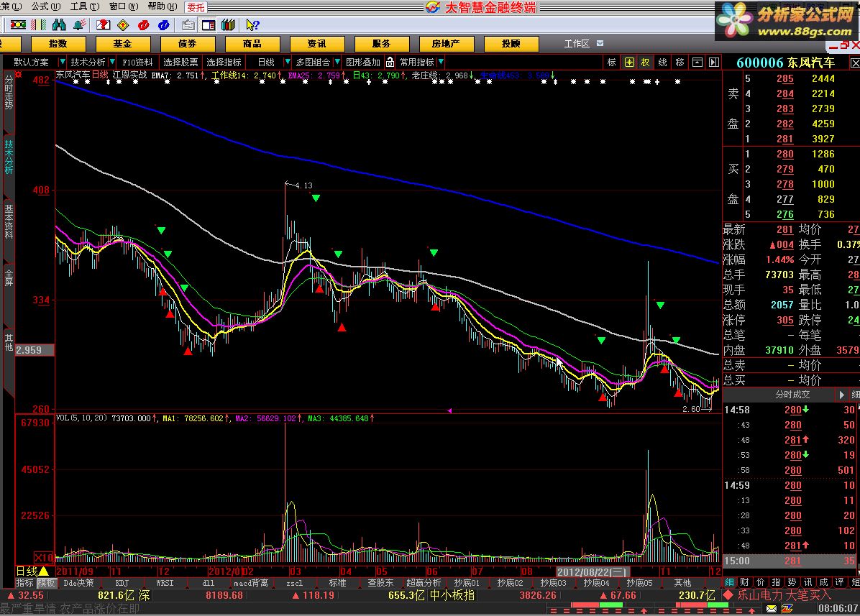Click the X10 volume scale marker
Image resolution: width=860 pixels, height=616 pixels.
point(44,557)
